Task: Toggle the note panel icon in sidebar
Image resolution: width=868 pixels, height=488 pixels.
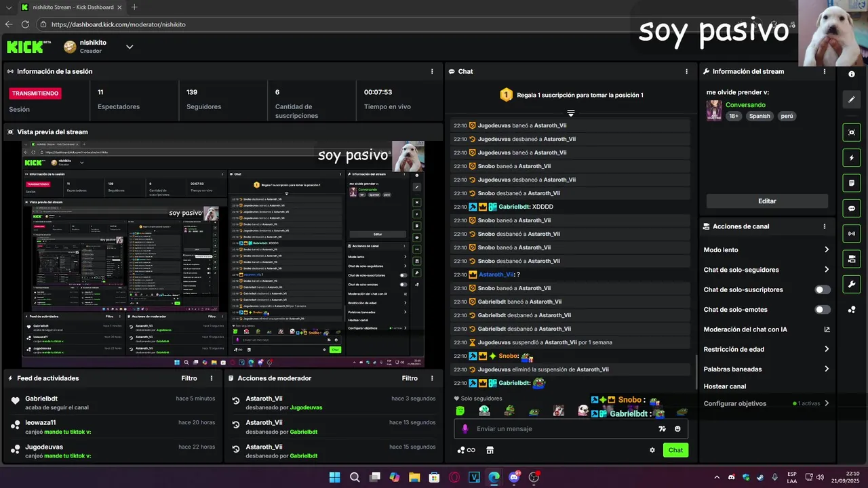Action: pos(852,183)
